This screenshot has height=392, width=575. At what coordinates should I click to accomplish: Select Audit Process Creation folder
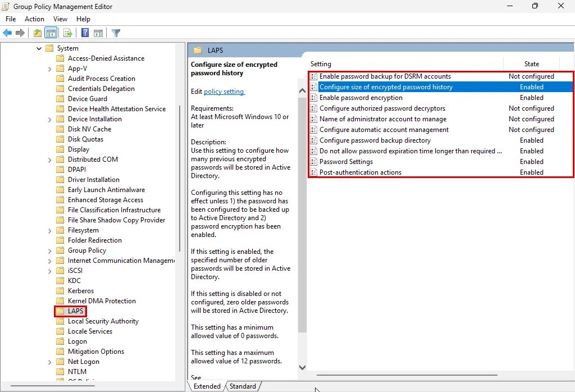101,79
